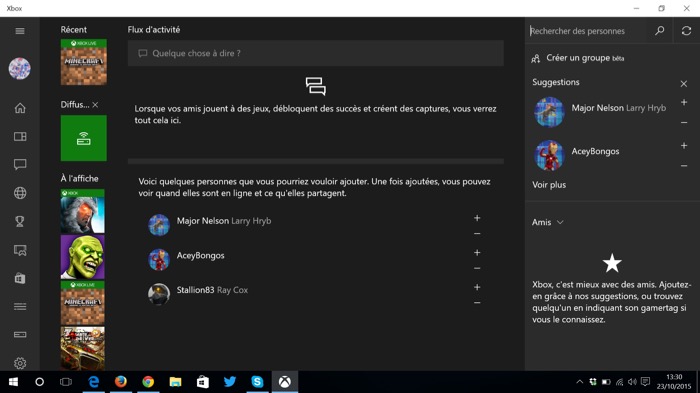Dismiss Major Nelson in the activity feed

477,234
